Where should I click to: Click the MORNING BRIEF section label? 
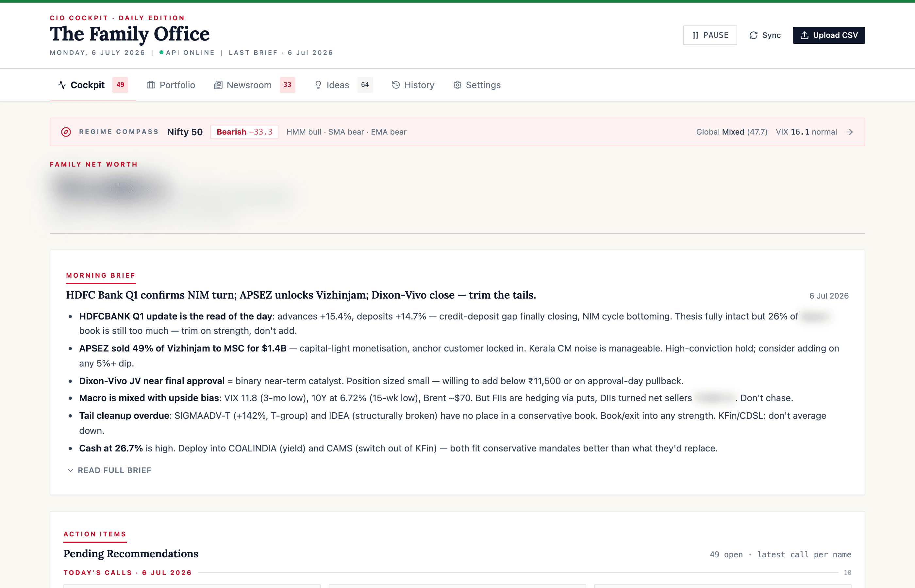tap(101, 275)
